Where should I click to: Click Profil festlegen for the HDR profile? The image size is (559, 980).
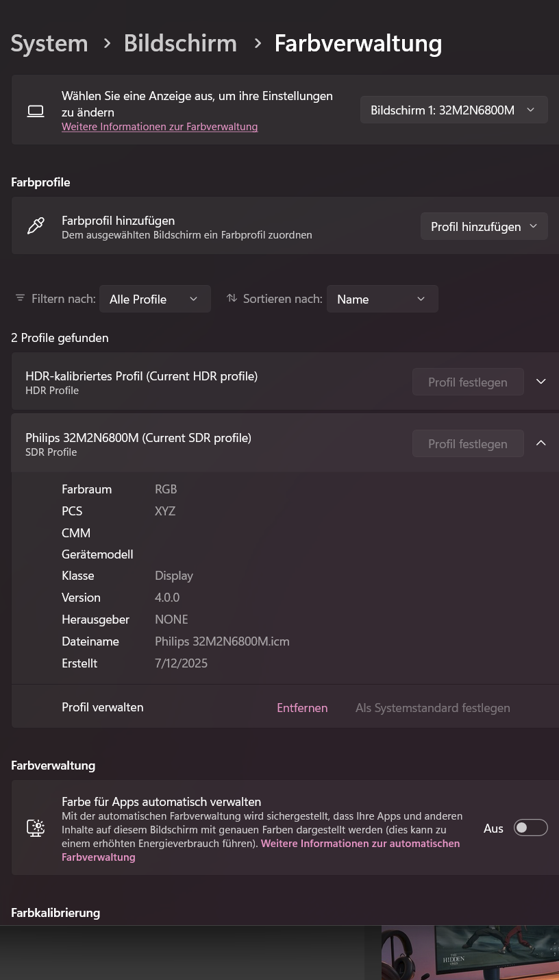468,382
